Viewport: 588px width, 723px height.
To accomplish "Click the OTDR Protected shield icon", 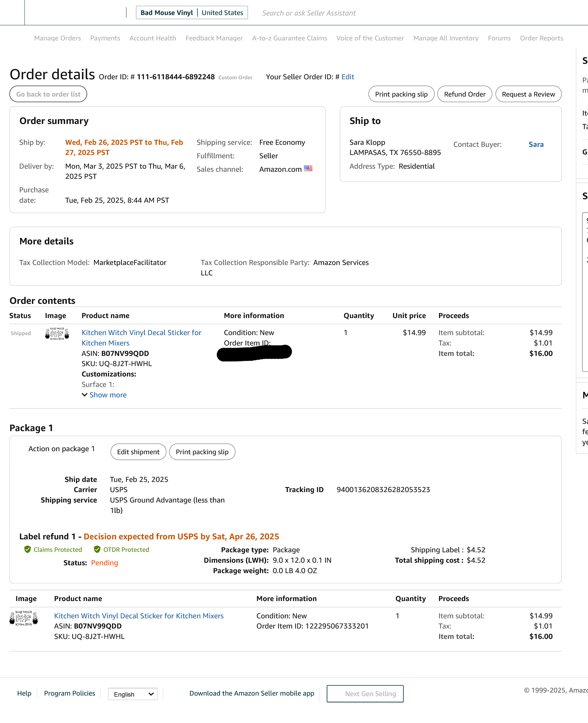I will click(x=97, y=549).
